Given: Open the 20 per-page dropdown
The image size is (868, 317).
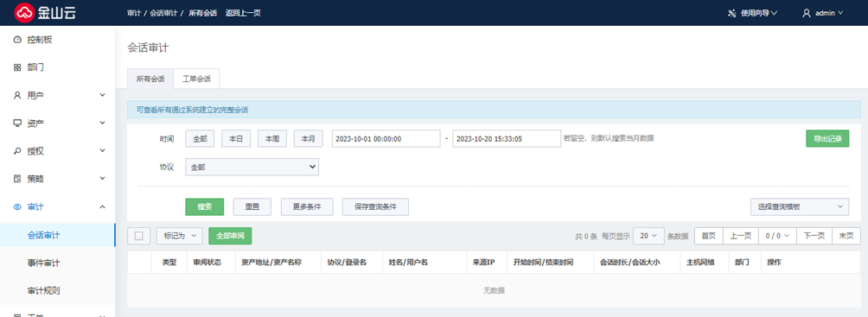Looking at the screenshot, I should [x=648, y=236].
